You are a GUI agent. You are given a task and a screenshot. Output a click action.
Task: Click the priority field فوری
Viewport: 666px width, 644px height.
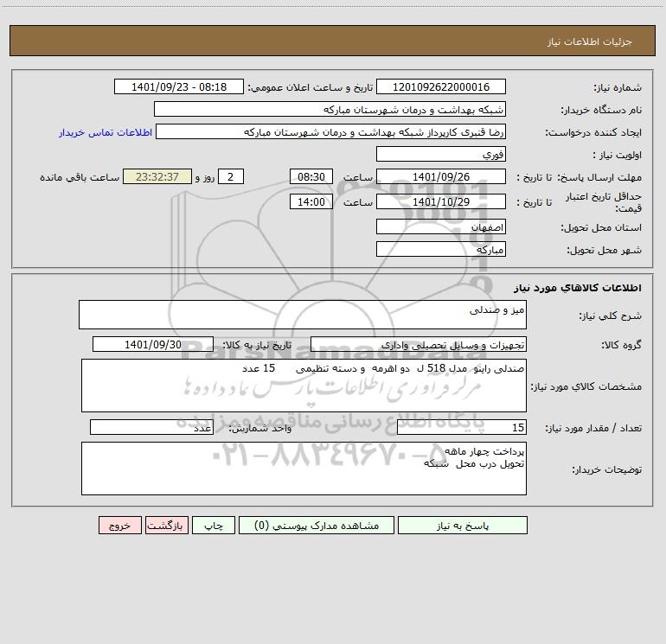(x=441, y=154)
